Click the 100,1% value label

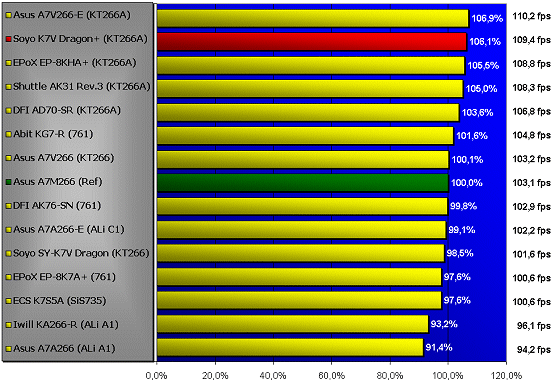click(x=467, y=160)
